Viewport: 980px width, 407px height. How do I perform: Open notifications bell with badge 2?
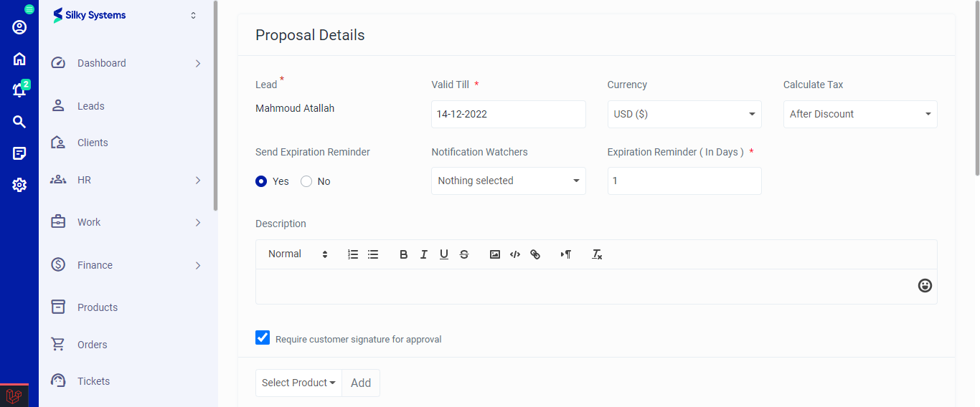(x=19, y=90)
